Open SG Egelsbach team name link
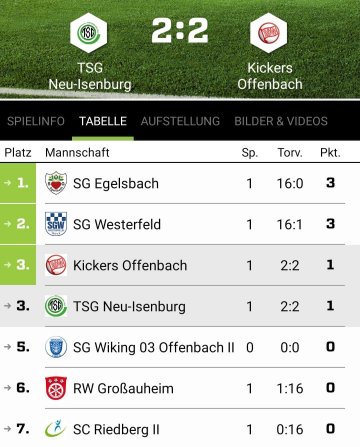360x447 pixels. [116, 184]
